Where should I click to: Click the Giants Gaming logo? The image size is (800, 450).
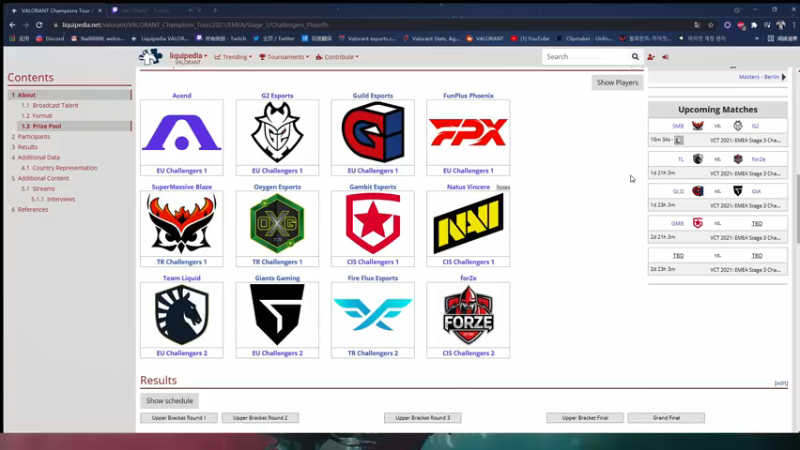pos(277,315)
